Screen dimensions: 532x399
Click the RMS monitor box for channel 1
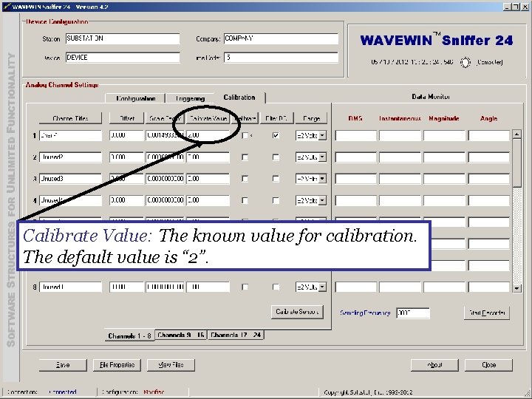356,135
